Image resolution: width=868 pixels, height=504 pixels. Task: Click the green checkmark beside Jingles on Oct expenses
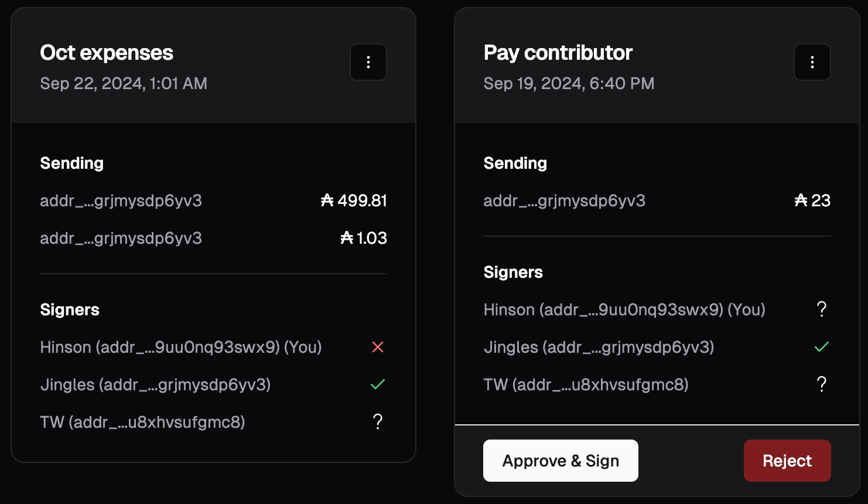click(x=378, y=384)
